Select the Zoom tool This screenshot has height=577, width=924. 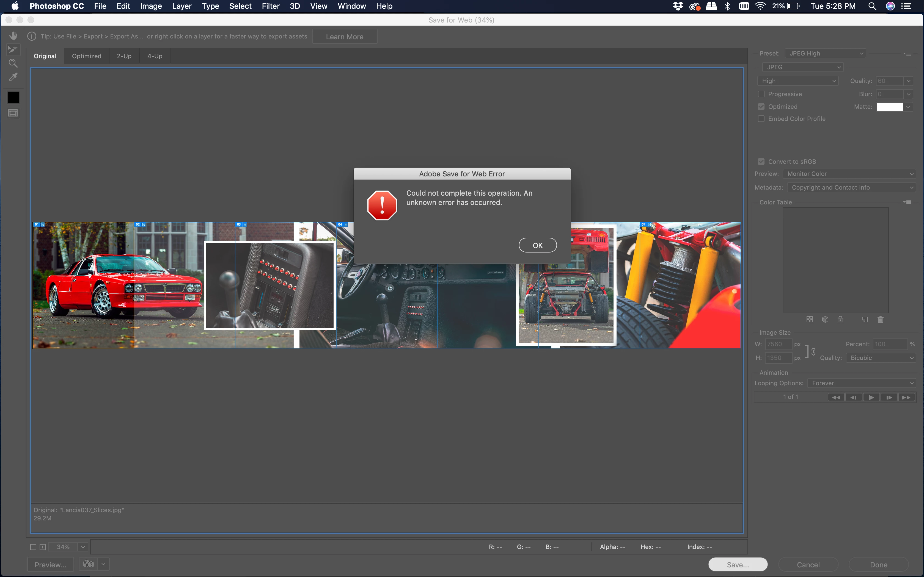click(x=13, y=63)
